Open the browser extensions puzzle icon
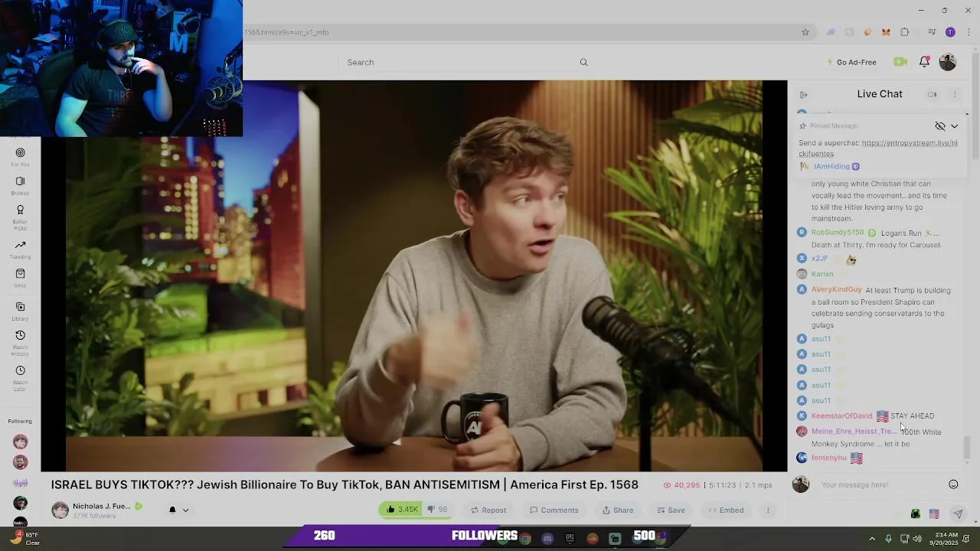The image size is (980, 551). tap(905, 32)
